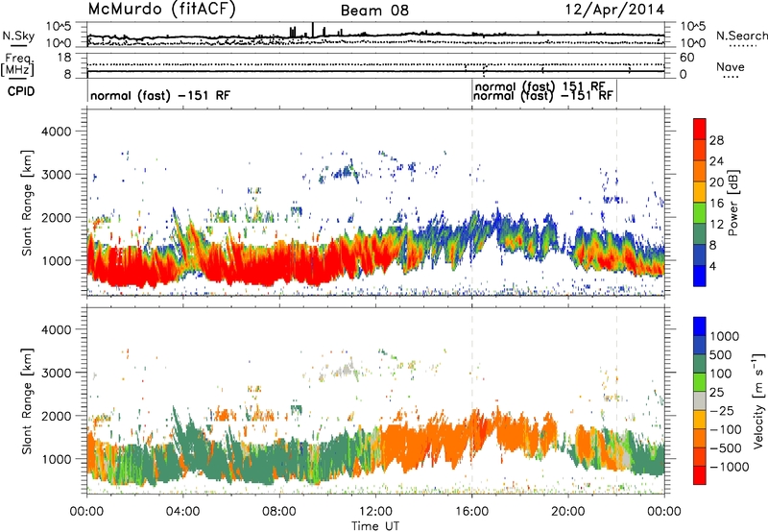Select the -1000 label on Velocity colorbar
Screen dimensions: 768x532
(x=730, y=467)
